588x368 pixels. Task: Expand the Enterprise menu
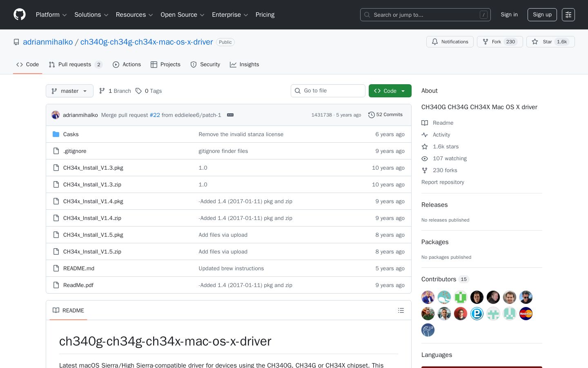pos(230,15)
